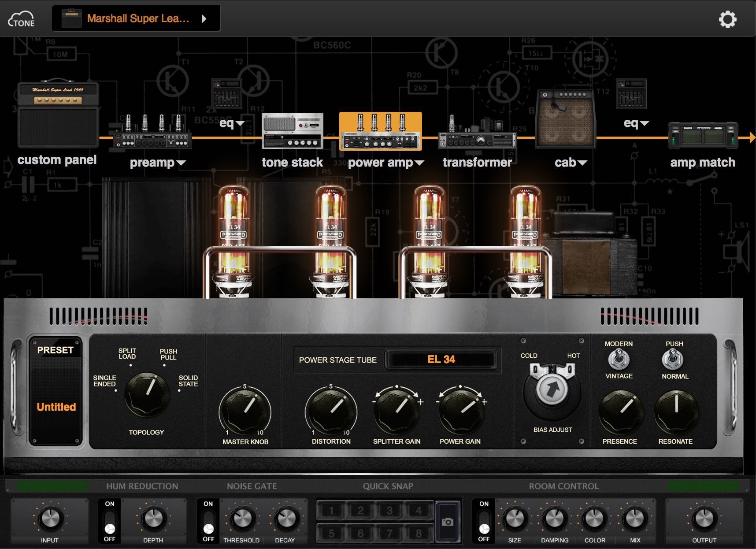Open the second eq module icon

631,93
